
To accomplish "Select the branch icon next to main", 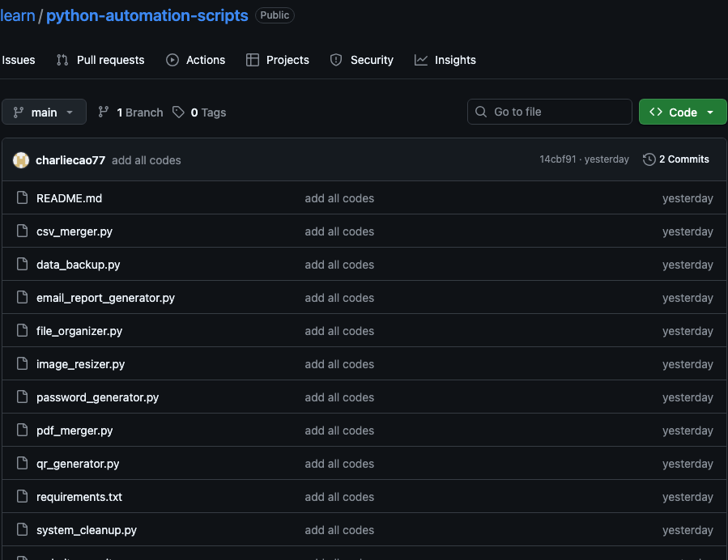I will [x=104, y=112].
